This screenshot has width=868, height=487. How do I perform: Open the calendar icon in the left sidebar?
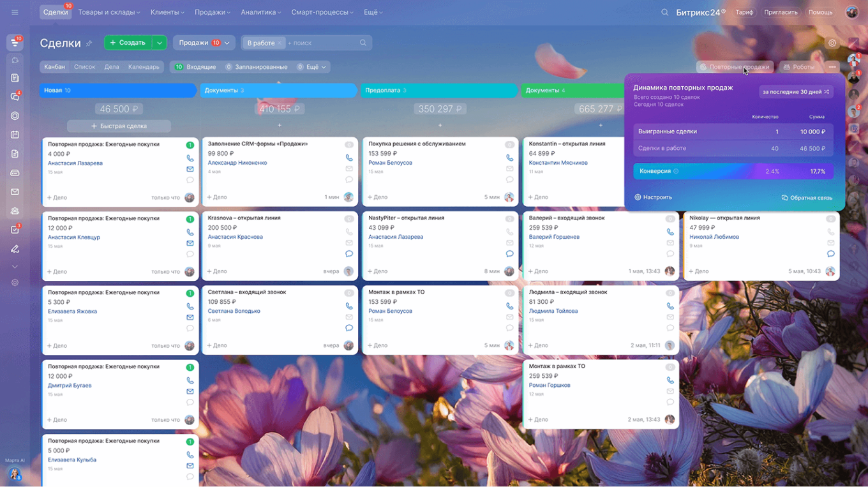coord(15,135)
